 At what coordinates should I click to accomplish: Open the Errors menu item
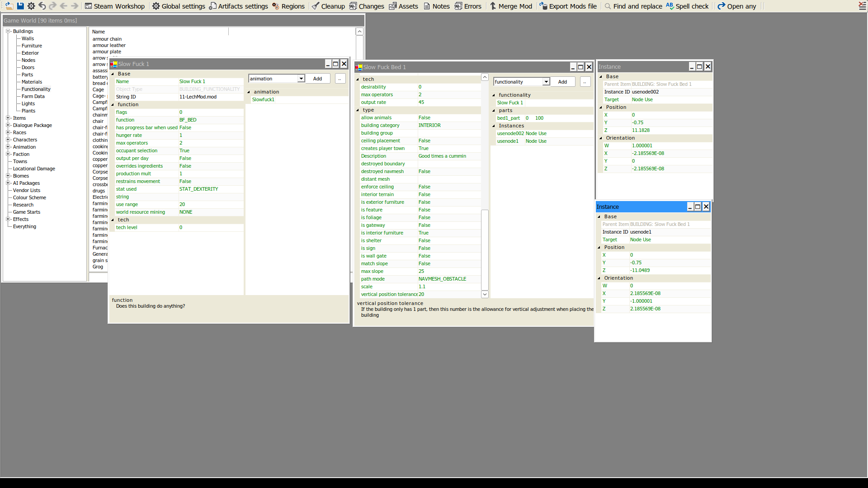pos(468,6)
